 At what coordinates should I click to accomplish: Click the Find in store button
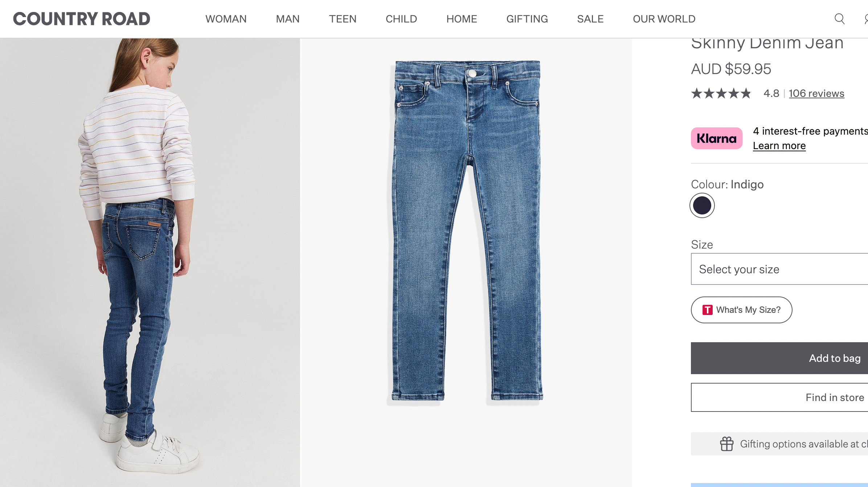(779, 397)
